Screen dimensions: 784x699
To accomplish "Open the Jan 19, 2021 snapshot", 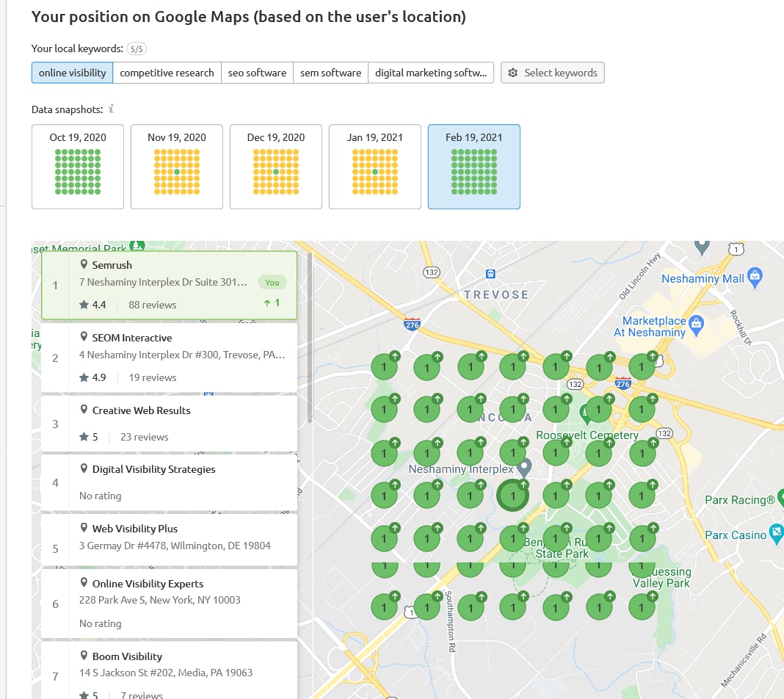I will [374, 167].
